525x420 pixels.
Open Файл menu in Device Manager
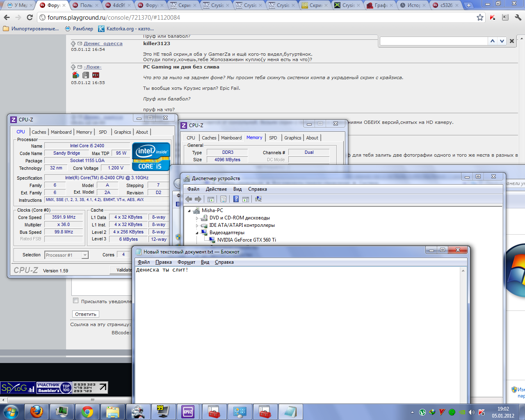click(193, 189)
